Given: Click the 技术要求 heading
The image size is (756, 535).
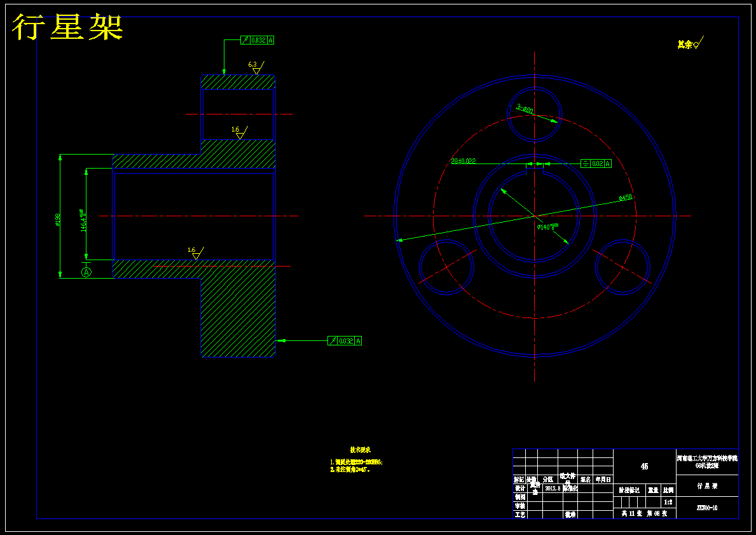Looking at the screenshot, I should 360,450.
